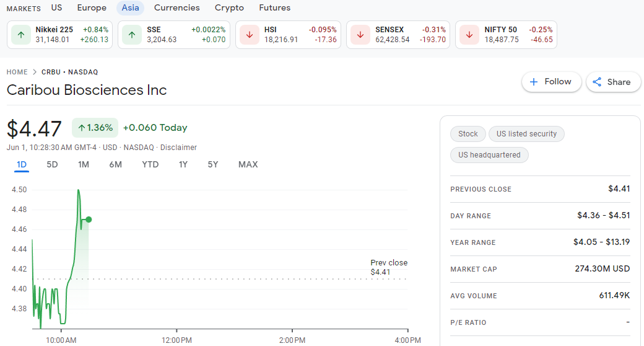This screenshot has width=644, height=346.
Task: Click the green dot on price chart
Action: (89, 220)
